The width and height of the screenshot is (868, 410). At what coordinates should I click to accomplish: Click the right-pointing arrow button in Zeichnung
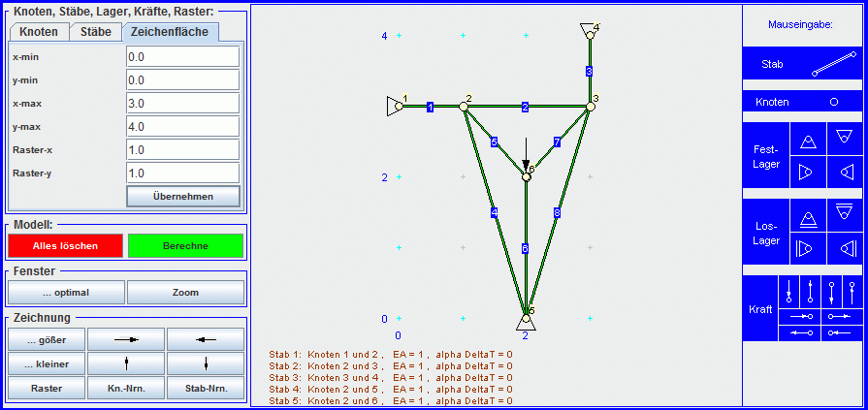[126, 339]
